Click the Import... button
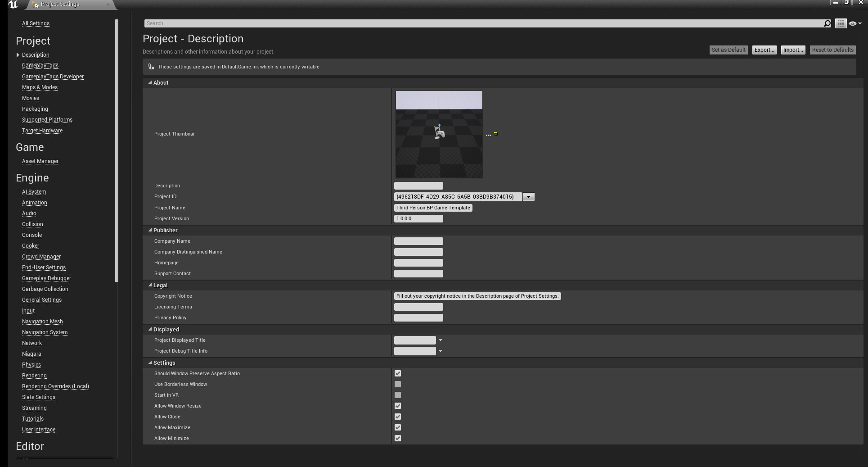The image size is (868, 467). [793, 50]
